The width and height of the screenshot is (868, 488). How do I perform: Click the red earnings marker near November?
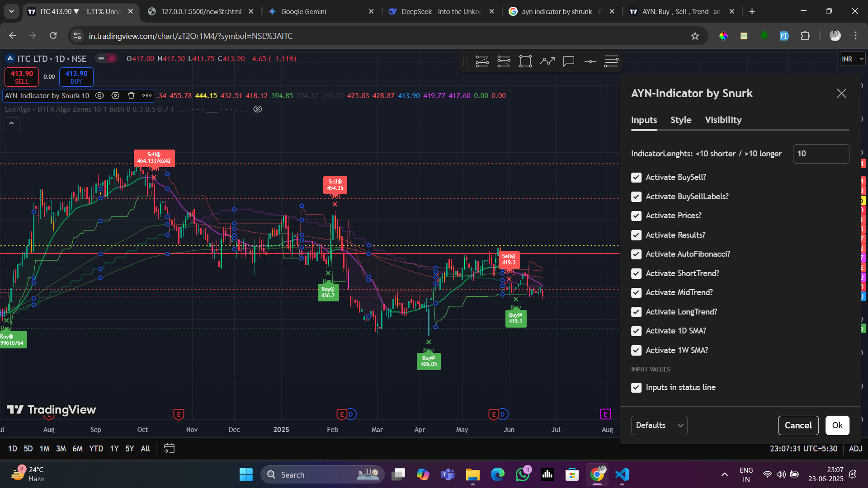[x=179, y=414]
